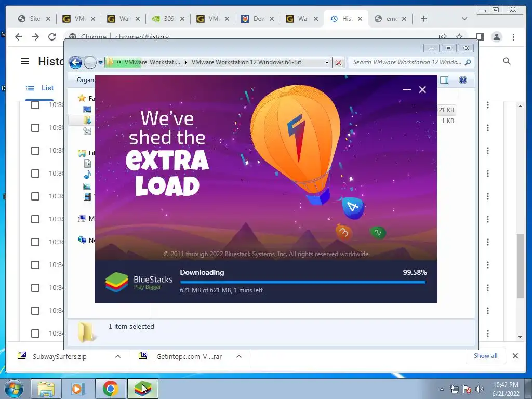The image size is (532, 399).
Task: Open the Chrome profile avatar
Action: tap(497, 37)
